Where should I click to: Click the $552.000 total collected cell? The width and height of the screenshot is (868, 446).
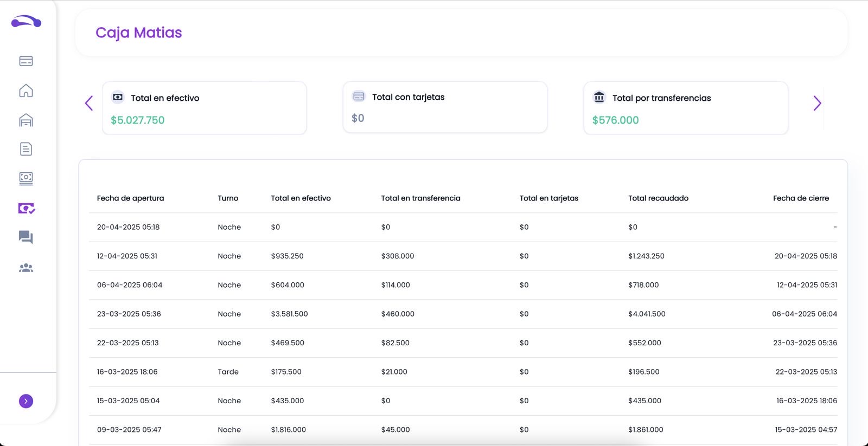pyautogui.click(x=644, y=343)
